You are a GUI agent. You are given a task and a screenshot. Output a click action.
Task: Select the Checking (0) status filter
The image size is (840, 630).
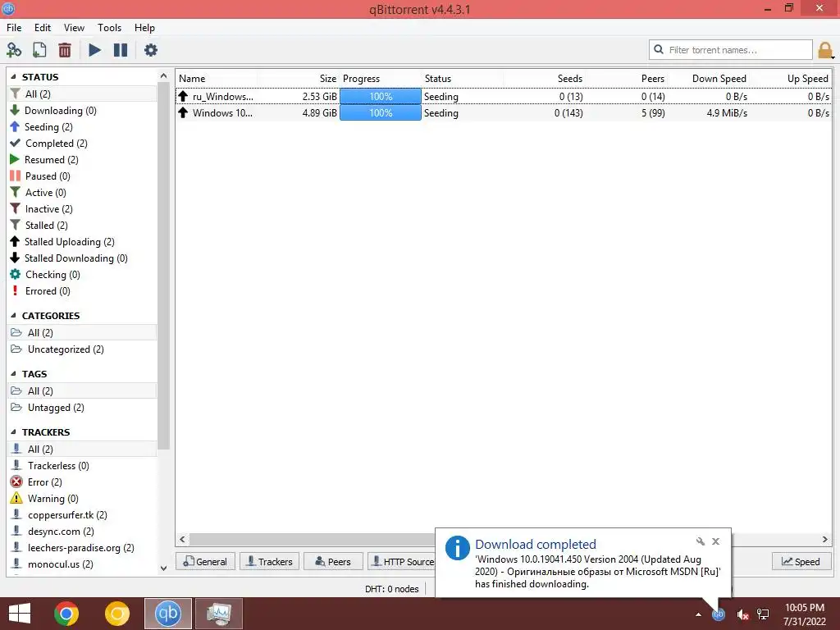[x=83, y=275]
